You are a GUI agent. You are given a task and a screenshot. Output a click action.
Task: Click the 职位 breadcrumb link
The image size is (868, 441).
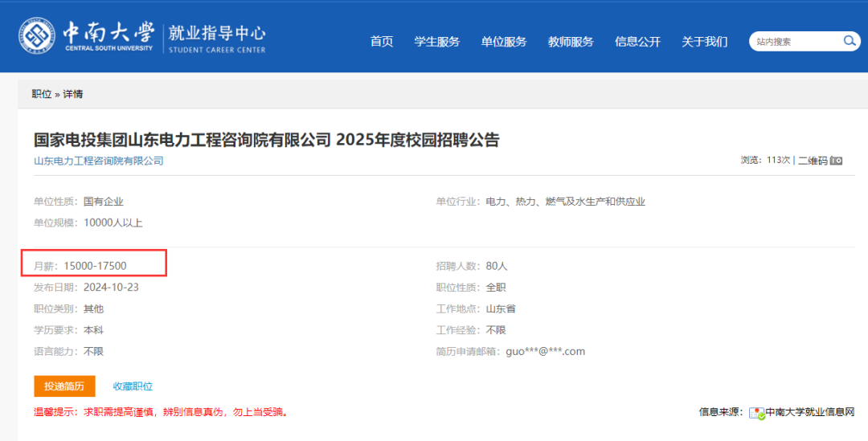42,94
